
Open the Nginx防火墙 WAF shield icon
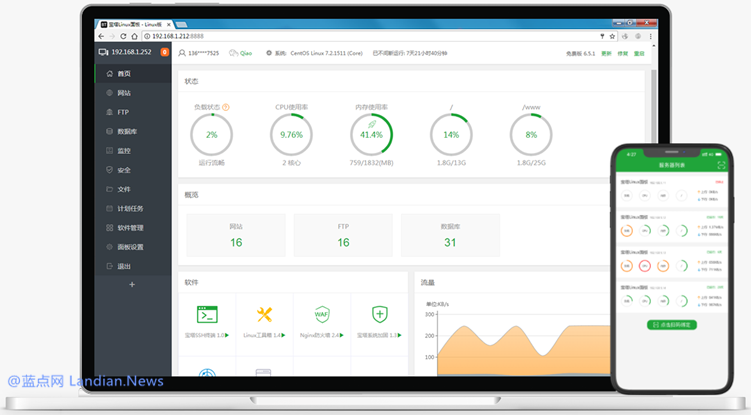(x=322, y=315)
